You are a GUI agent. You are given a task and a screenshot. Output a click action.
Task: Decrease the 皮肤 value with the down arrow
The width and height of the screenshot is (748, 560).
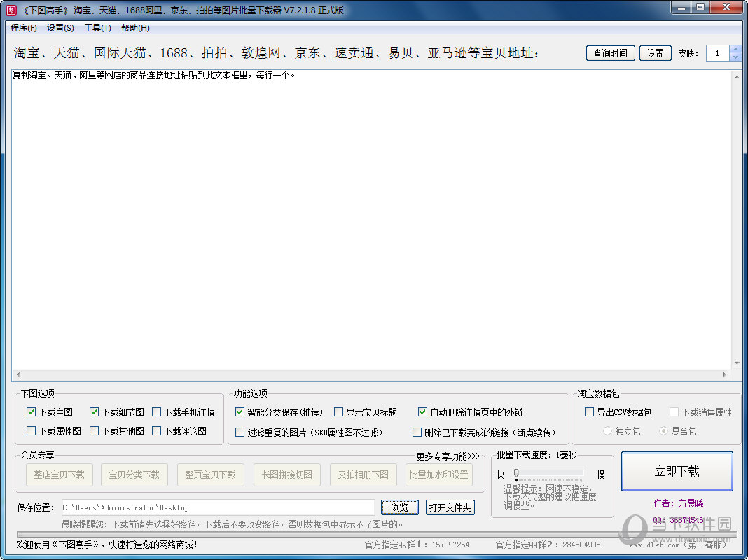tap(735, 57)
